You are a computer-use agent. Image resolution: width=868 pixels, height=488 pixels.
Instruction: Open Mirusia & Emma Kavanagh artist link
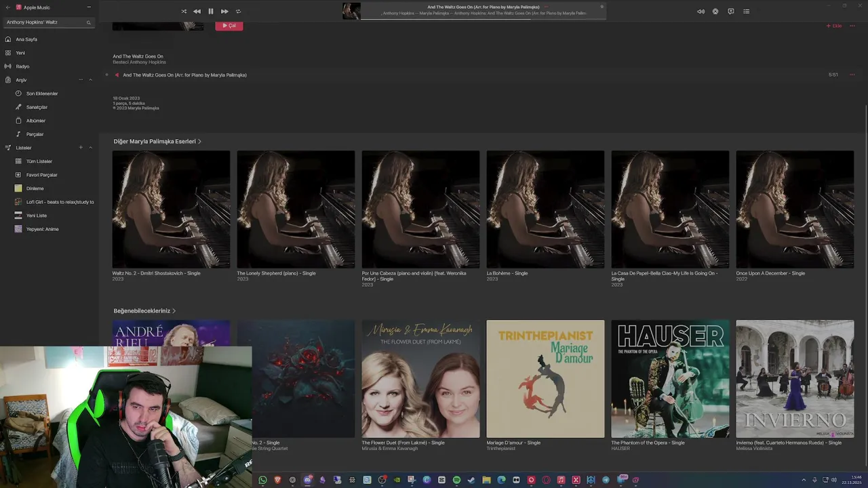pos(389,449)
